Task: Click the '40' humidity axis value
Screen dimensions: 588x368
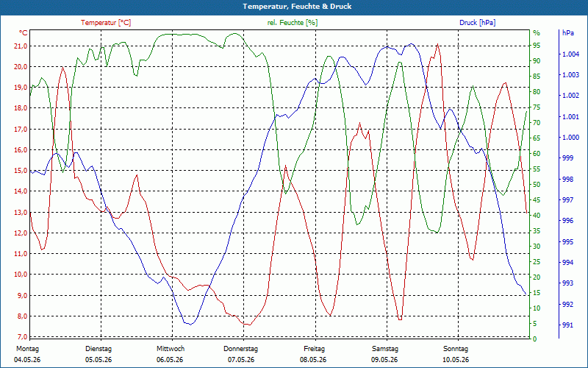Action: (537, 216)
